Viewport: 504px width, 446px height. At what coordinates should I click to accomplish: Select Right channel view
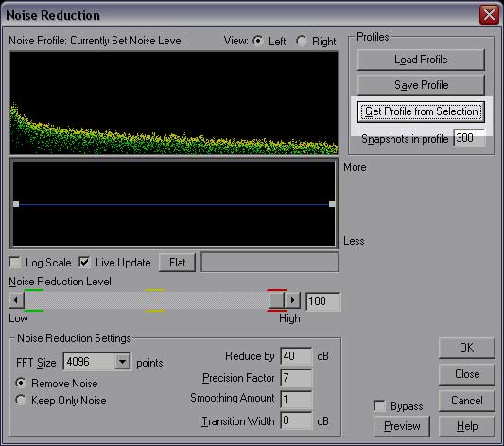[302, 41]
